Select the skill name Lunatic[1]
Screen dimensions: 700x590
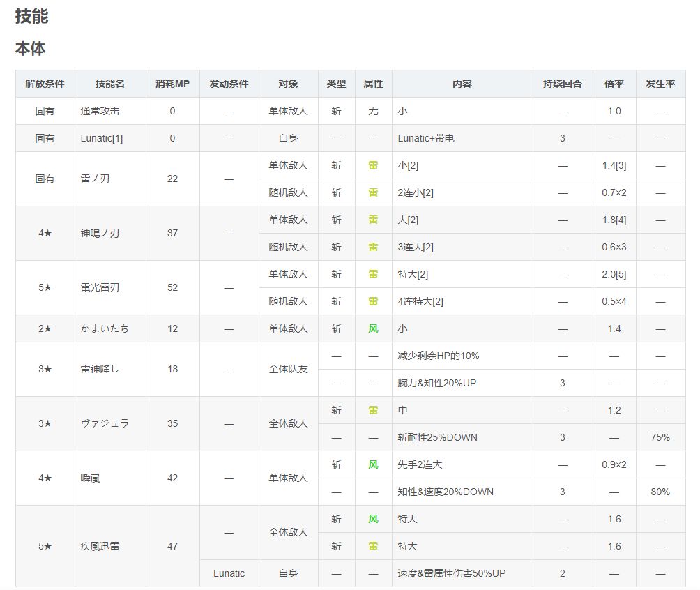102,139
